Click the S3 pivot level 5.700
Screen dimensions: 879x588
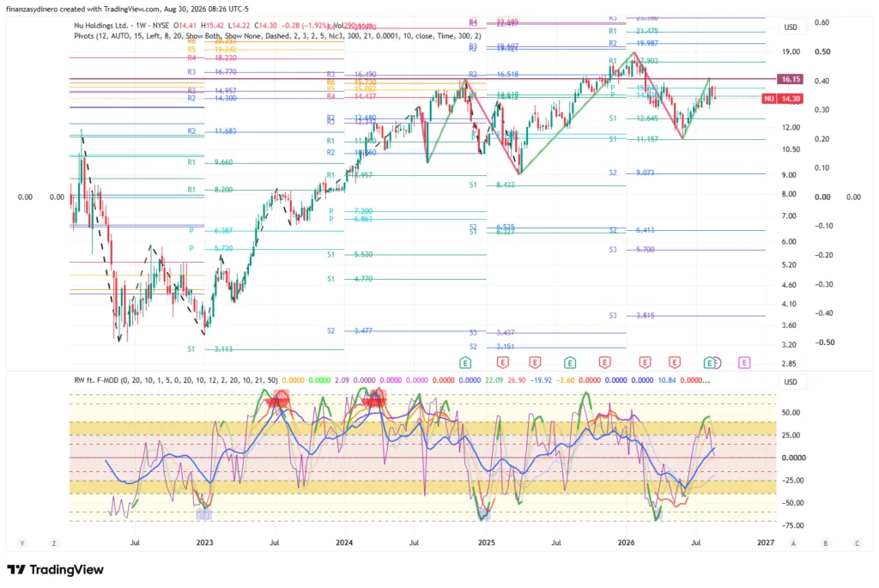click(x=646, y=250)
